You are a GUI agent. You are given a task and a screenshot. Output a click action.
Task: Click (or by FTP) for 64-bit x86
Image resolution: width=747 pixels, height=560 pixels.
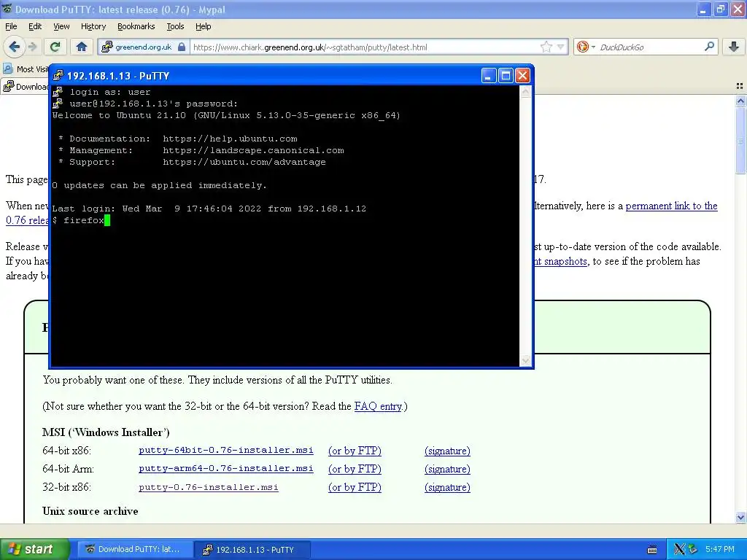click(x=355, y=451)
